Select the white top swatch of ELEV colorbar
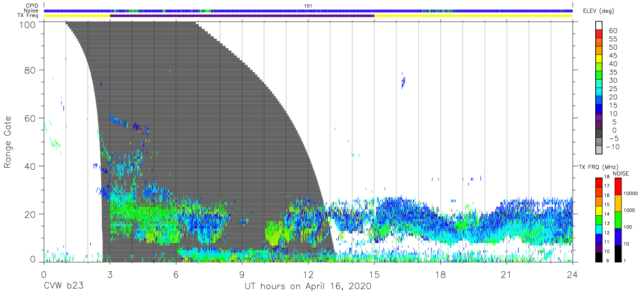 (599, 25)
